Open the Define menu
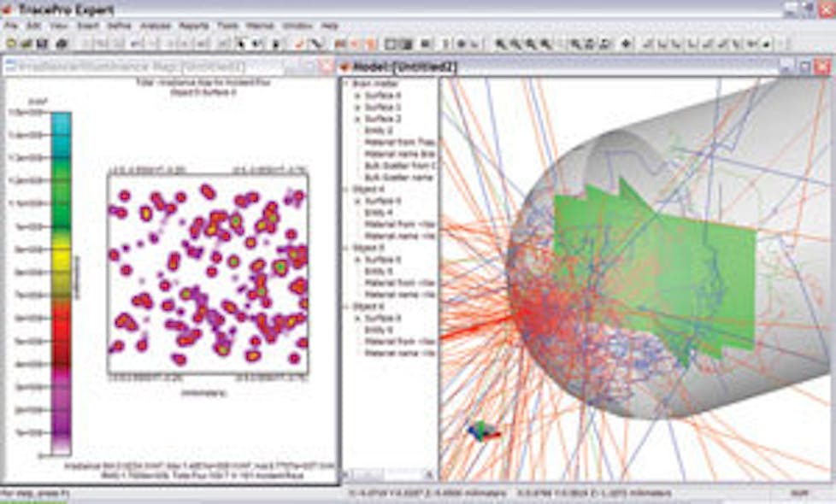836x504 pixels. pos(120,26)
